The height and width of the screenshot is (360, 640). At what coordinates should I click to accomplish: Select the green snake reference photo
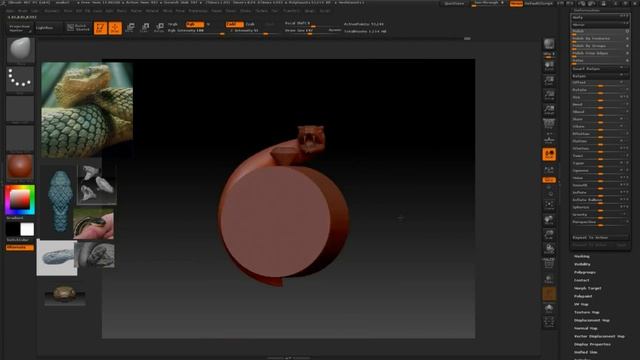[87, 109]
